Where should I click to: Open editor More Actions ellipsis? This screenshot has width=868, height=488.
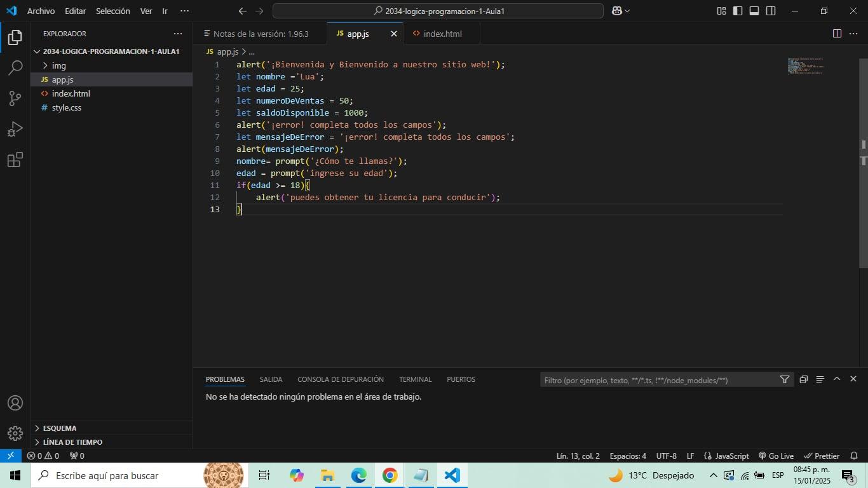[x=853, y=34]
